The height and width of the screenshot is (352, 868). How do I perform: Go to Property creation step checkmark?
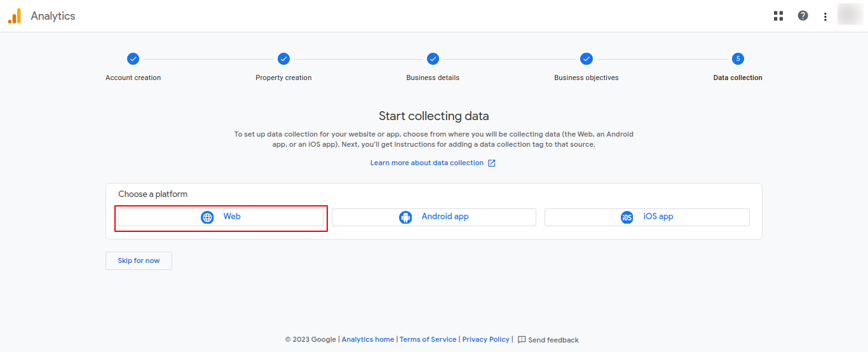283,58
